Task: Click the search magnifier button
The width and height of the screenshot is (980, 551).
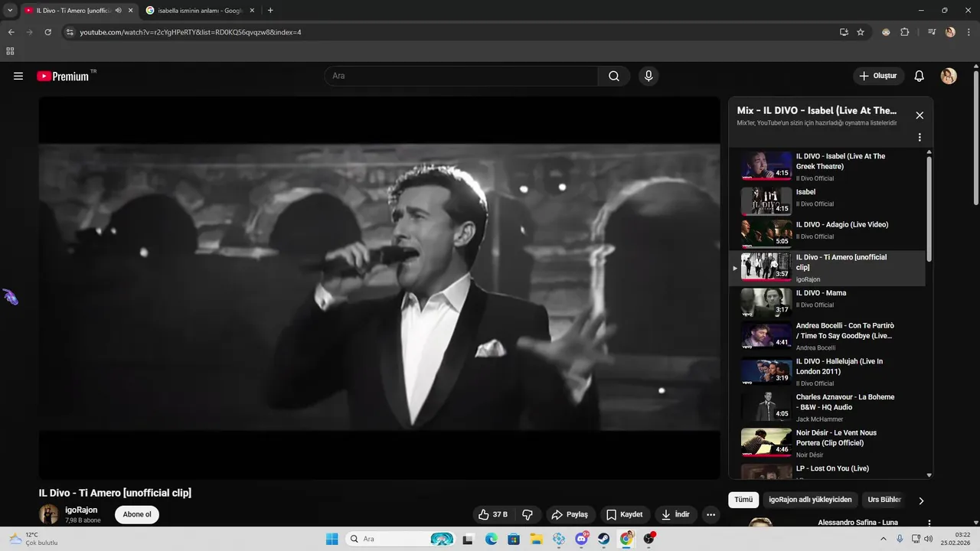Action: (x=614, y=76)
